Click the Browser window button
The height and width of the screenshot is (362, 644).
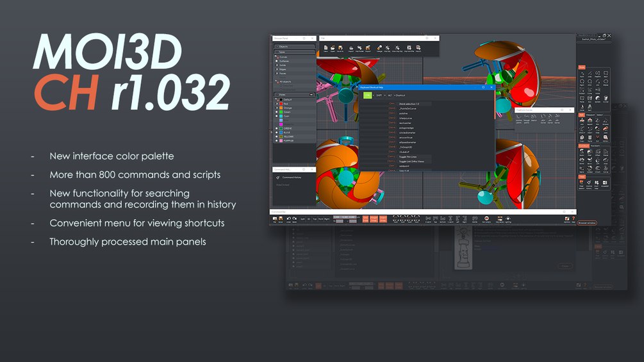587,223
